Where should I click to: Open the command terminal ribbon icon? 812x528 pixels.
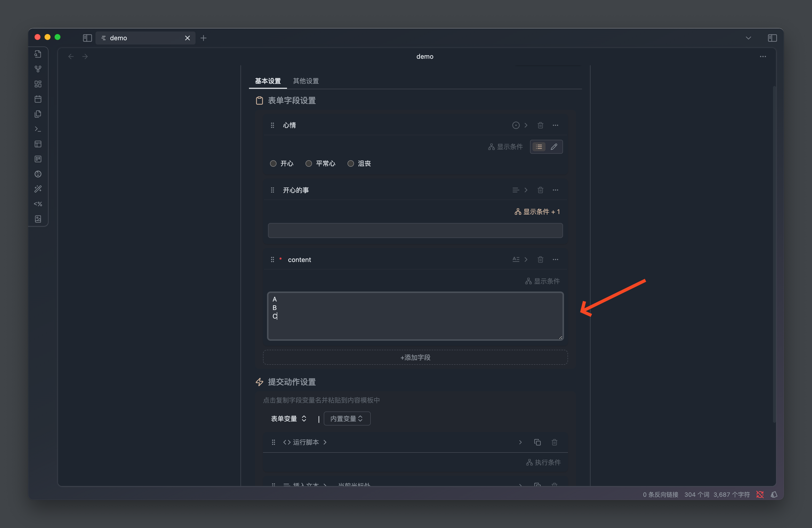(x=38, y=129)
